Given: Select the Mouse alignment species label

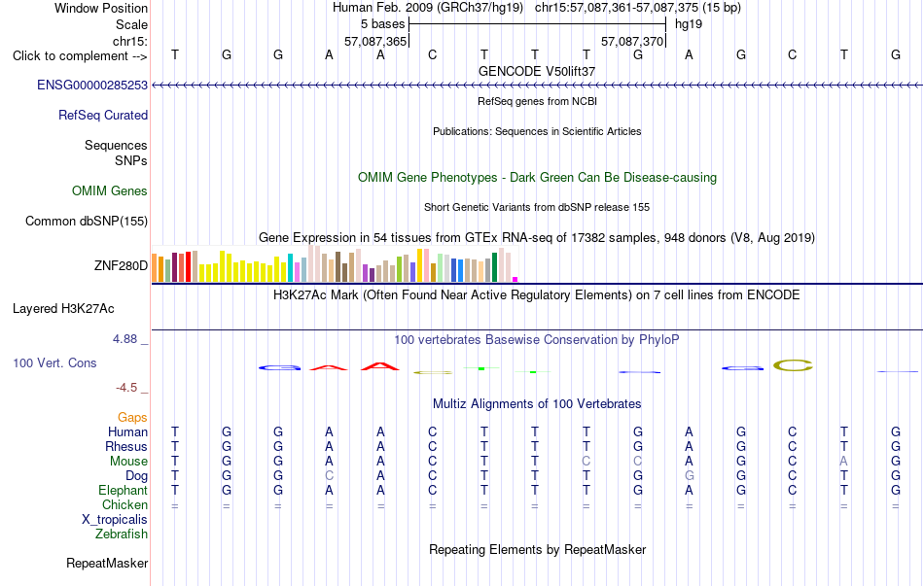Looking at the screenshot, I should 128,462.
